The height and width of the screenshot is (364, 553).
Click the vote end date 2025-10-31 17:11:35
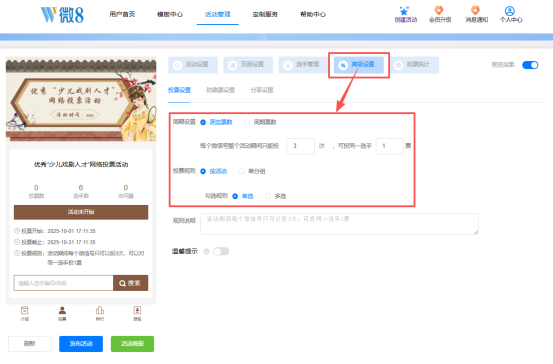click(x=72, y=242)
